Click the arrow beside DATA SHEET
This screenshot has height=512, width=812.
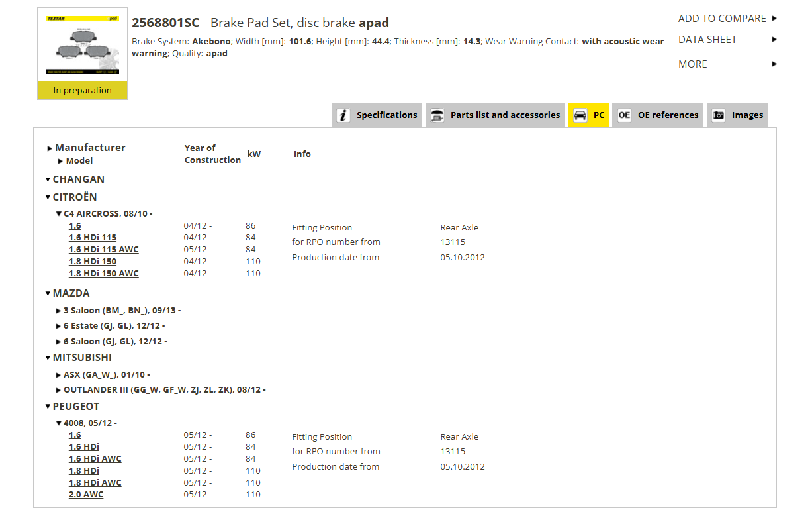click(774, 40)
